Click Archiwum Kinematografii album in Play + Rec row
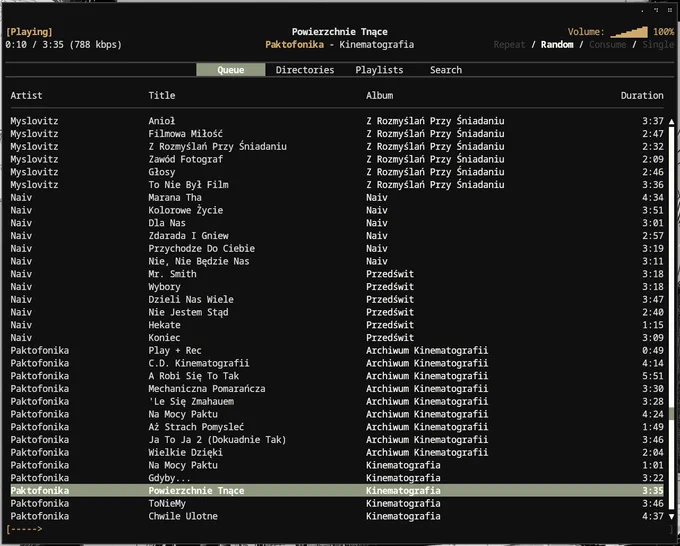 (427, 350)
